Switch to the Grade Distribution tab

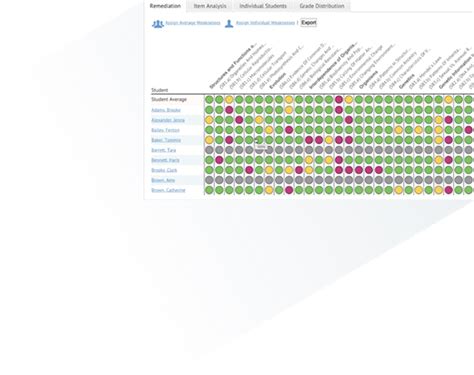[x=322, y=6]
